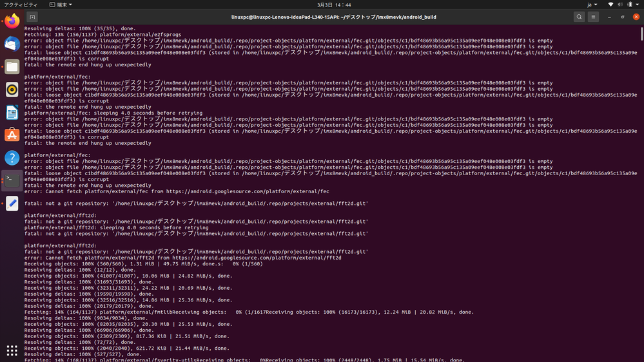Viewport: 644px width, 362px height.
Task: Expand the 端末 app menu
Action: pyautogui.click(x=61, y=5)
